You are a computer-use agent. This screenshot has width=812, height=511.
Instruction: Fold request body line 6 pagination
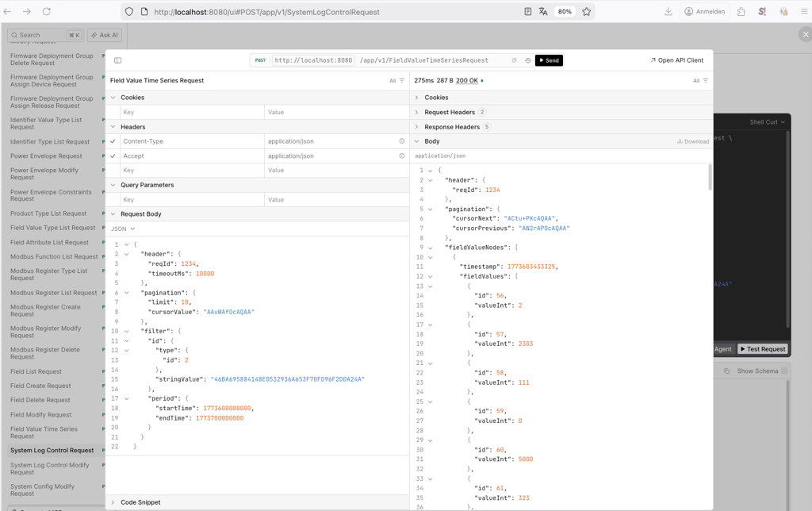[x=126, y=293]
